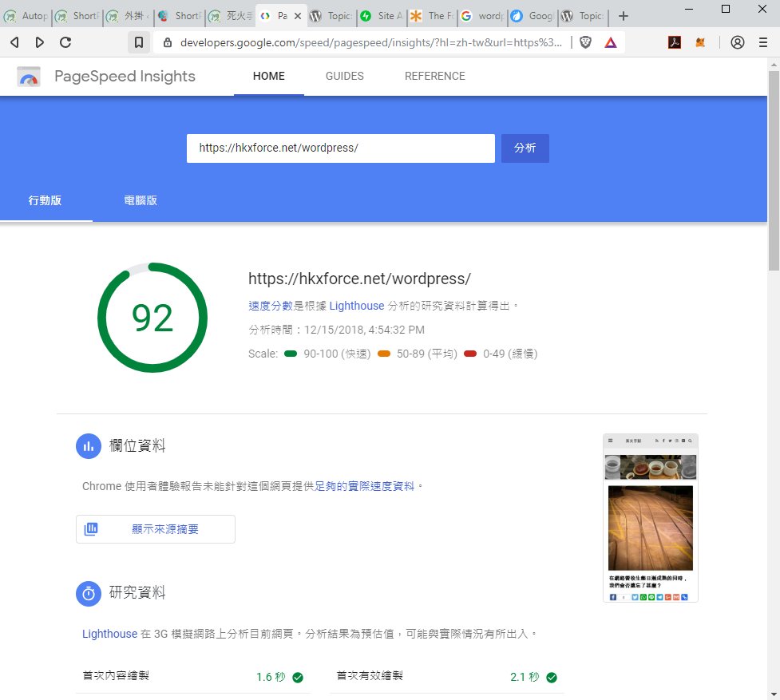Click the bar chart icon beside 欄位資料
Image resolution: width=780 pixels, height=700 pixels.
(89, 446)
